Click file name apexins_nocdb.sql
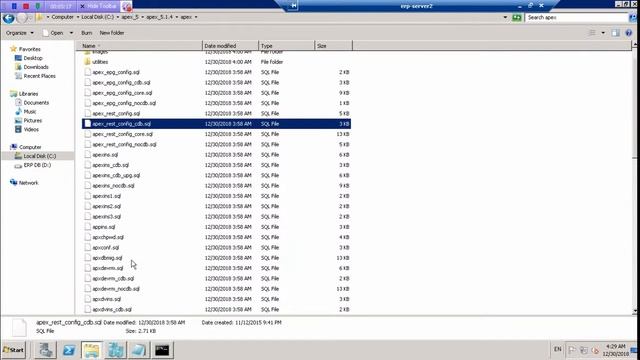The width and height of the screenshot is (640, 360). [113, 186]
